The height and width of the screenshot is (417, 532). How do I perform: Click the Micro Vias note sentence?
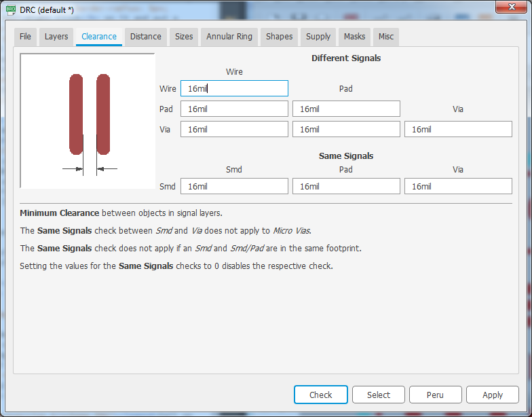point(166,231)
